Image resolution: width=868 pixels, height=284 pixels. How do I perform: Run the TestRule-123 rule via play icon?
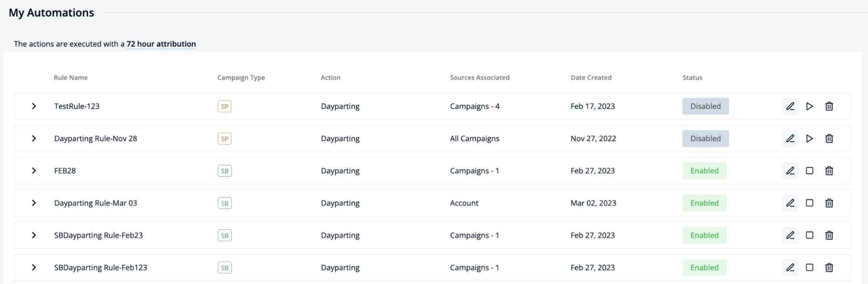pyautogui.click(x=809, y=106)
